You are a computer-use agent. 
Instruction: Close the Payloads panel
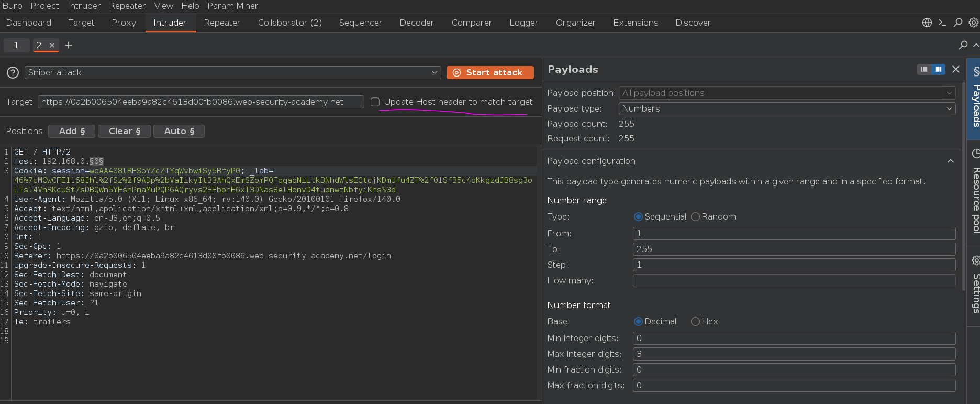click(x=956, y=69)
